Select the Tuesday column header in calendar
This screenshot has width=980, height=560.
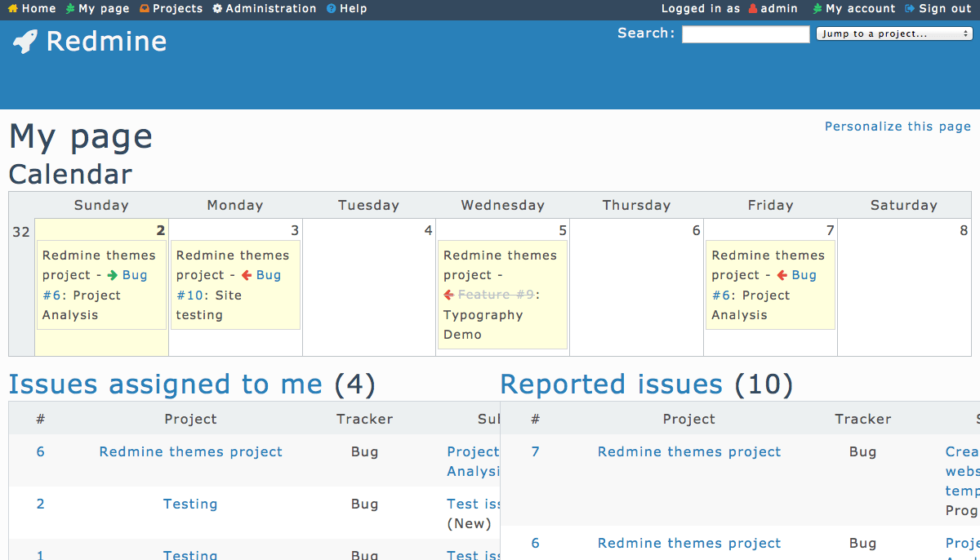[369, 205]
